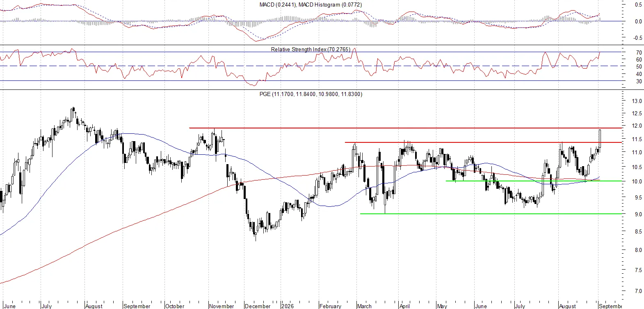
Task: Click the Relative Strength Index title label
Action: click(311, 49)
